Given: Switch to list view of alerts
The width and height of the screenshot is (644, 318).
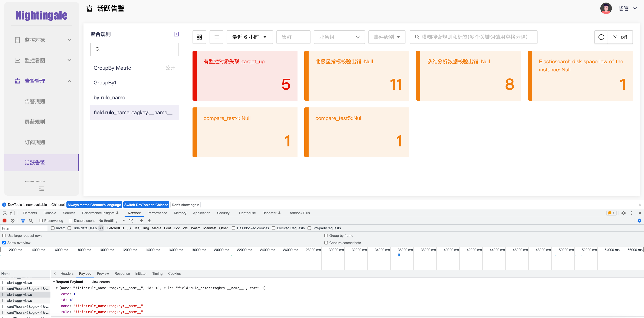Looking at the screenshot, I should (x=216, y=37).
